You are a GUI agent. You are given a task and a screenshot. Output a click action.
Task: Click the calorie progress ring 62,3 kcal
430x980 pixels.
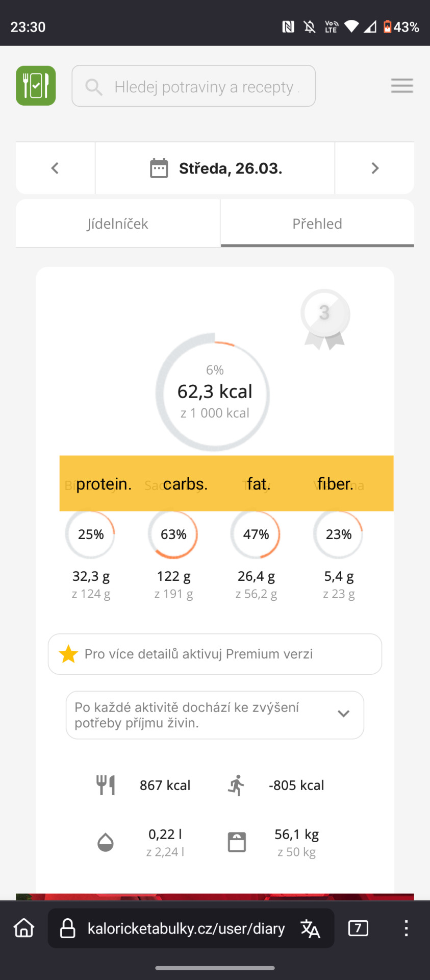pyautogui.click(x=213, y=392)
